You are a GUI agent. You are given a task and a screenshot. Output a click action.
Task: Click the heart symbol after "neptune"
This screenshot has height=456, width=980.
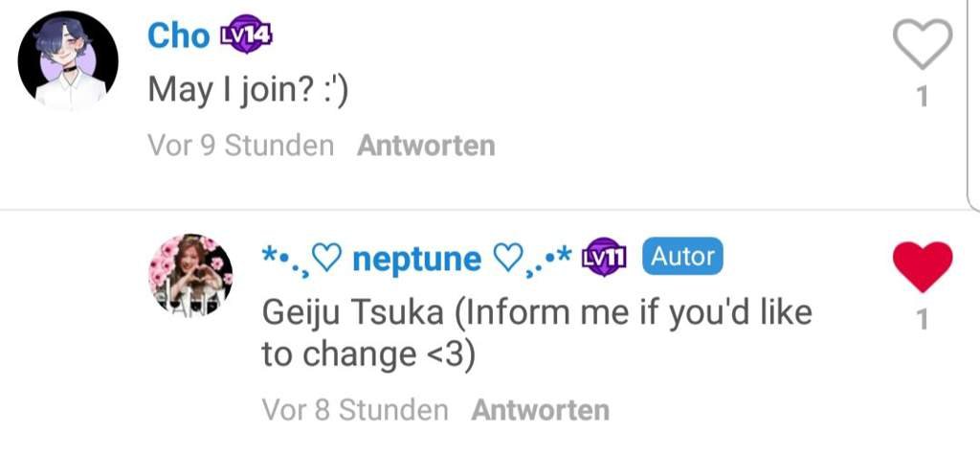tap(506, 259)
